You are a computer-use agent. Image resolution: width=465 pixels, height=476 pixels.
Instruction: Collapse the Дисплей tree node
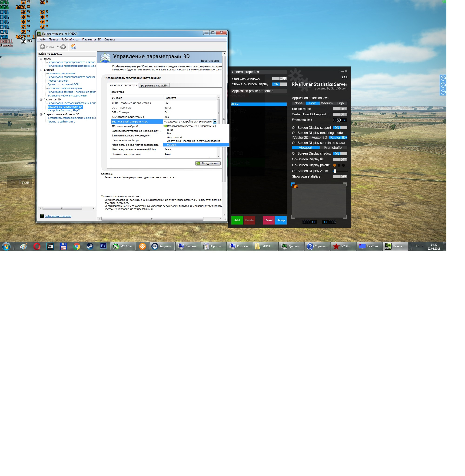coord(41,70)
